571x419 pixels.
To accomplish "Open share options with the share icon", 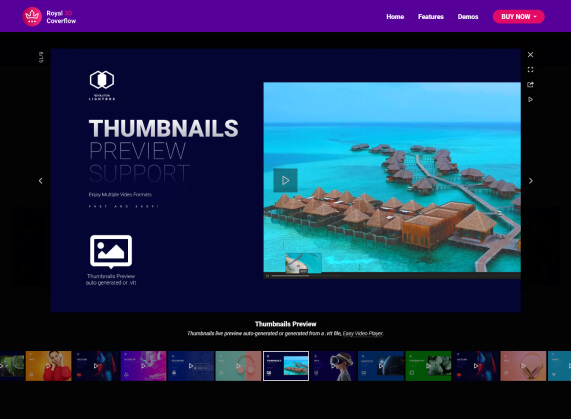I will (530, 84).
